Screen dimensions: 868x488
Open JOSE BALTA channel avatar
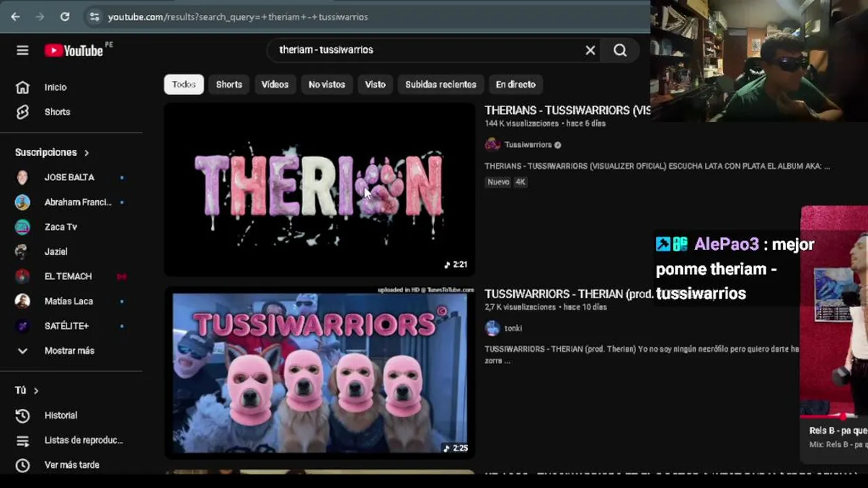(x=22, y=178)
